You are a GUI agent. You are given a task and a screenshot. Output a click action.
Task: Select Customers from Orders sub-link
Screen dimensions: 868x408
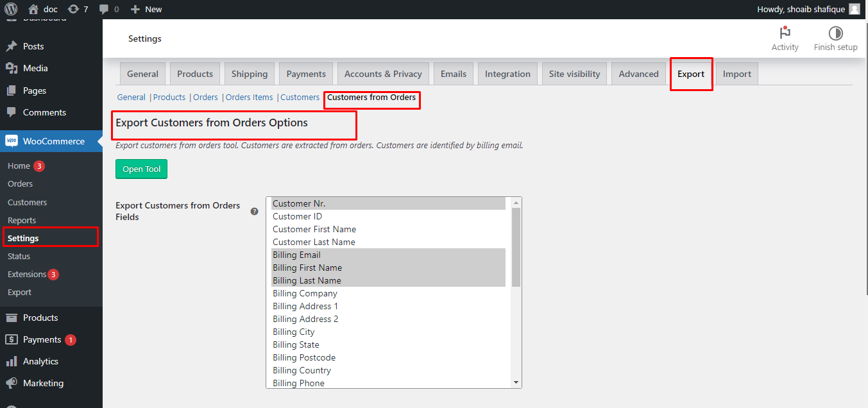(x=371, y=98)
